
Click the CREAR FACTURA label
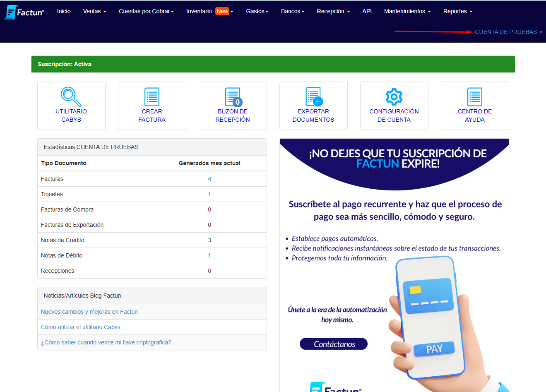click(x=152, y=115)
